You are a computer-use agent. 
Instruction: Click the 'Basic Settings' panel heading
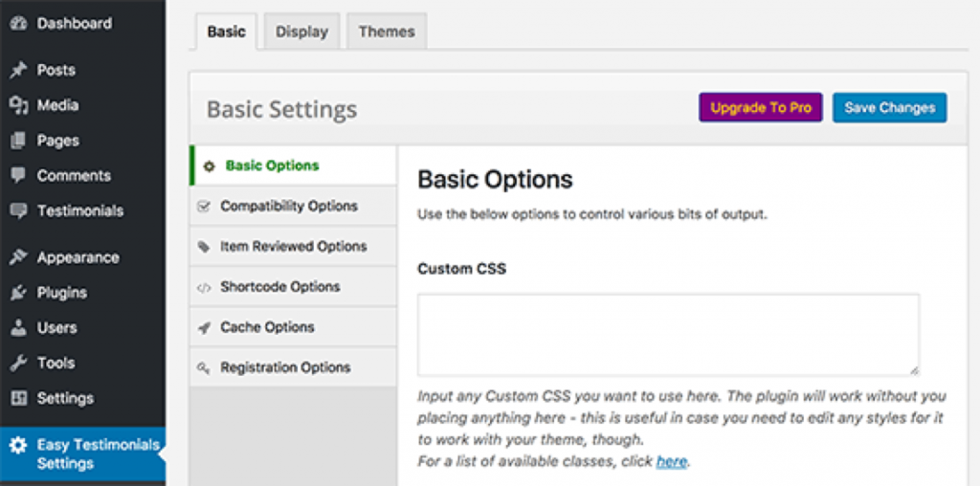coord(282,109)
